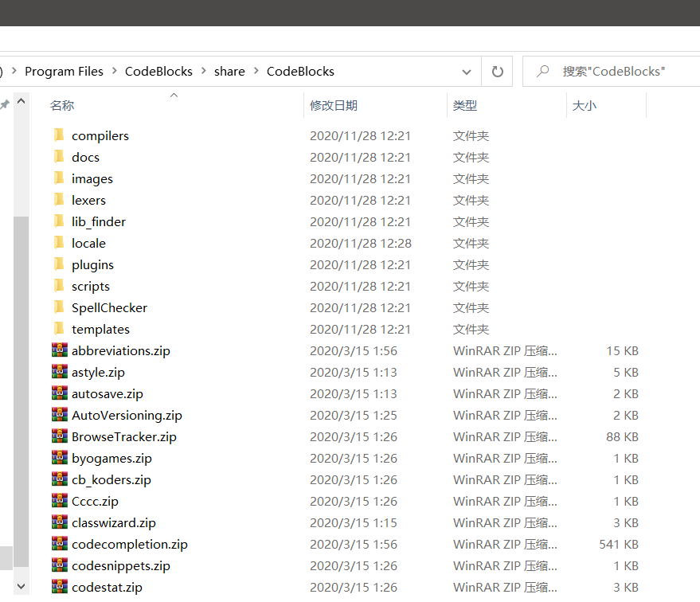Image resolution: width=700 pixels, height=602 pixels.
Task: Click the codecompletion.zip WinRAR icon
Action: (x=60, y=544)
